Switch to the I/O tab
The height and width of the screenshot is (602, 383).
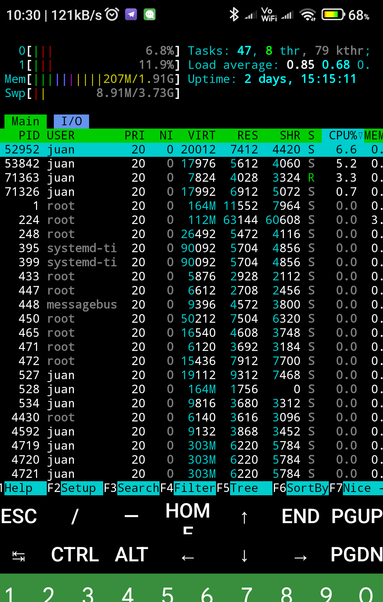(71, 121)
